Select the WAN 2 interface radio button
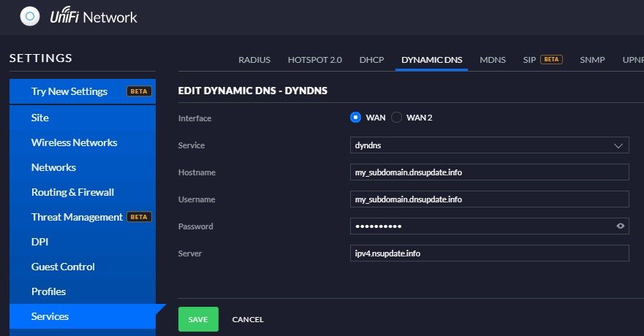Image resolution: width=644 pixels, height=336 pixels. pos(397,118)
